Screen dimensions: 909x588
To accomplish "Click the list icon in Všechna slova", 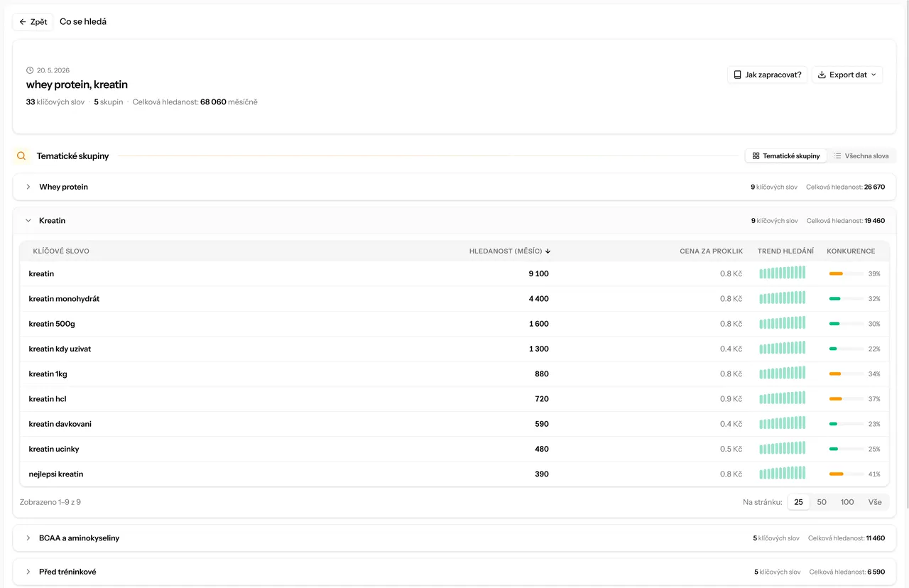I will (838, 156).
